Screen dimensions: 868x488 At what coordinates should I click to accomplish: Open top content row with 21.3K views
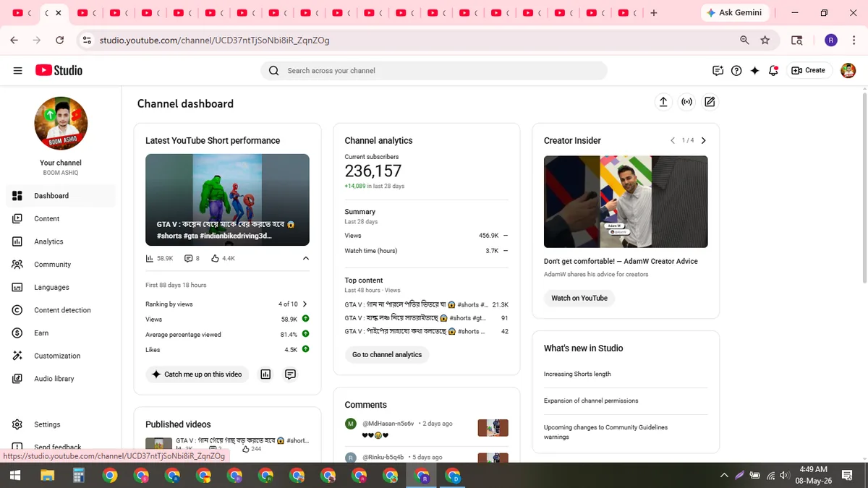(427, 304)
